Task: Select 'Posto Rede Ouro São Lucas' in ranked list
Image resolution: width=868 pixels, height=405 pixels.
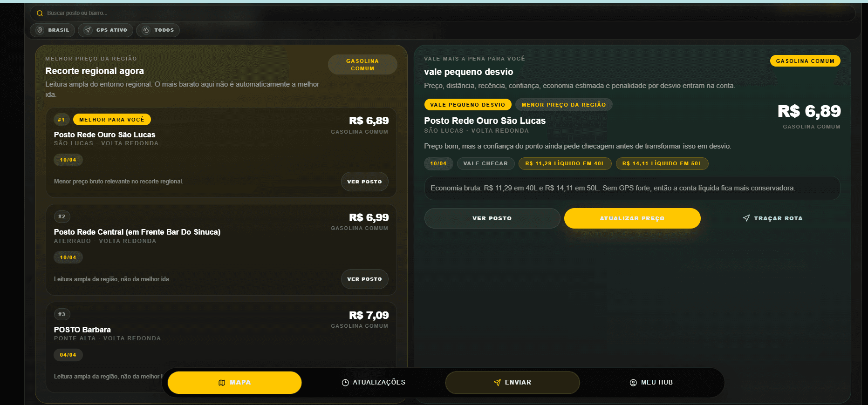Action: [105, 135]
